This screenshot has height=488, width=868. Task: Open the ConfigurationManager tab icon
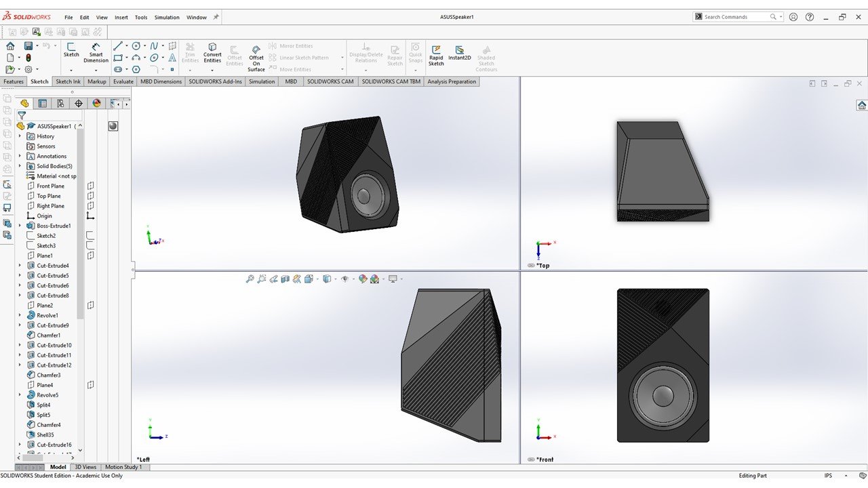[x=60, y=104]
